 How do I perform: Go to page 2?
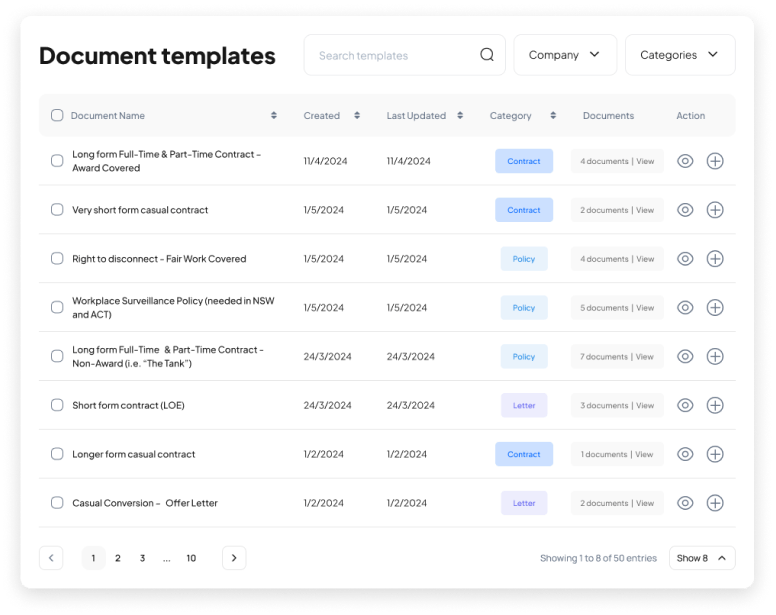pyautogui.click(x=118, y=558)
